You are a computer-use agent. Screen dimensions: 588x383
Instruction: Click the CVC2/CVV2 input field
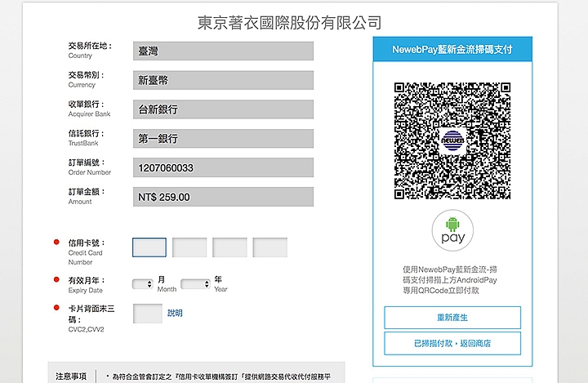coord(148,314)
